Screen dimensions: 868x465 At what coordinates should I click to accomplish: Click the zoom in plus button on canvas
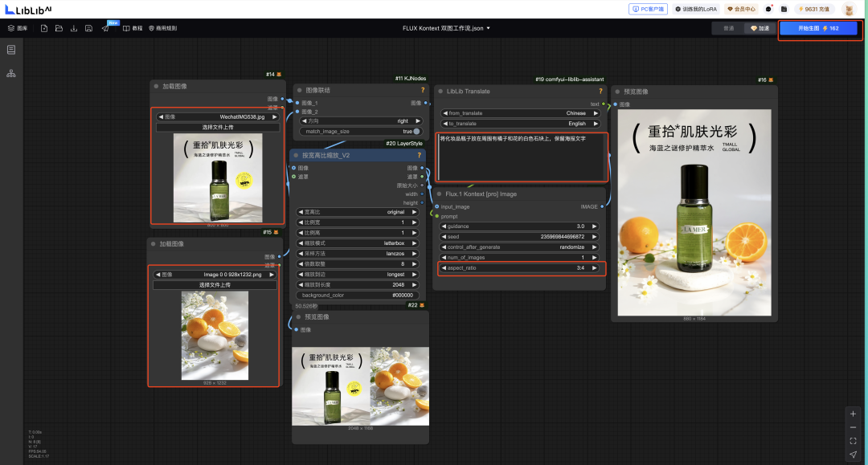[853, 414]
